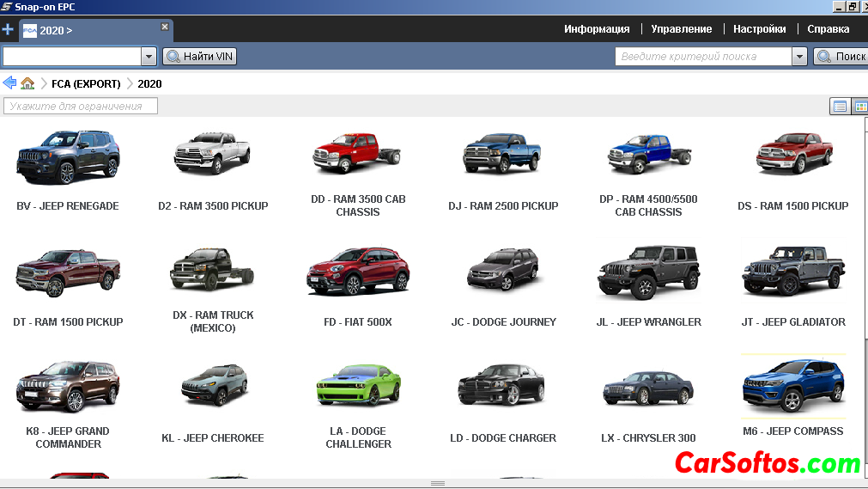Select the BV - Jeep Renegade thumbnail
This screenshot has width=868, height=489.
(x=68, y=157)
